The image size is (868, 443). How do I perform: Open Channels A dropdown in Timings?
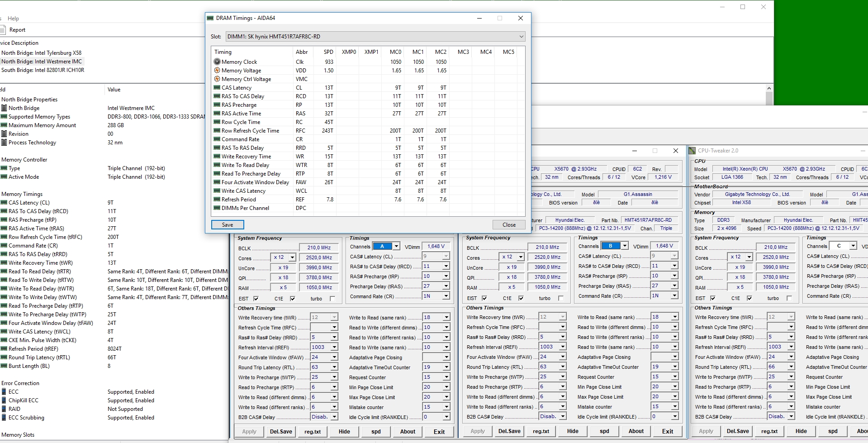coord(396,247)
